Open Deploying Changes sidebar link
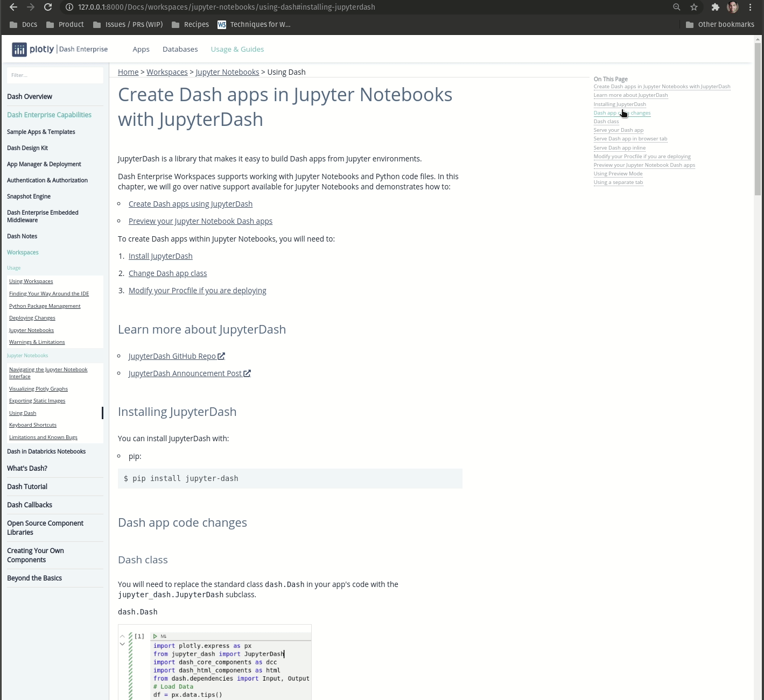 coord(32,318)
